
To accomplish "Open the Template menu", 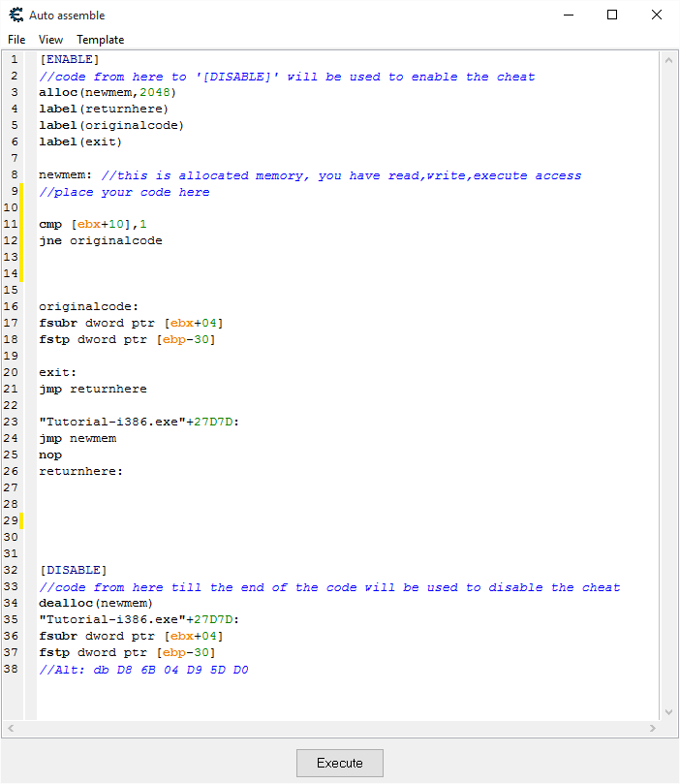I will click(101, 40).
